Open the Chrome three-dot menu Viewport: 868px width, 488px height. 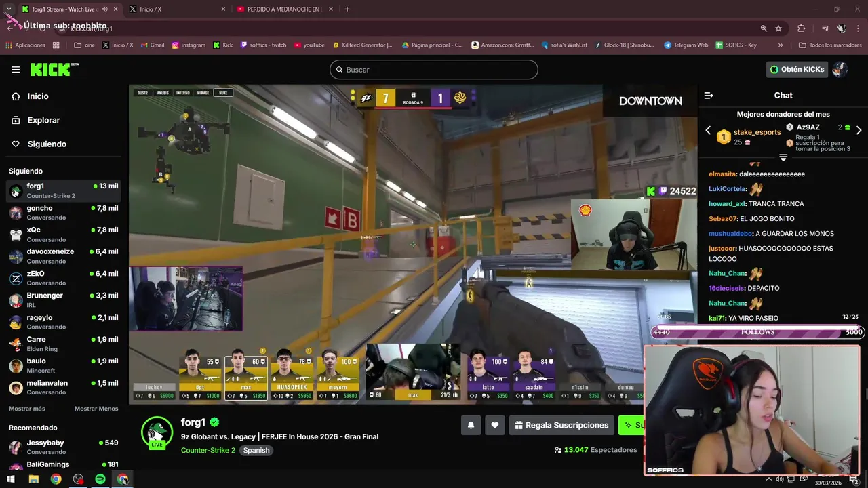click(x=859, y=28)
